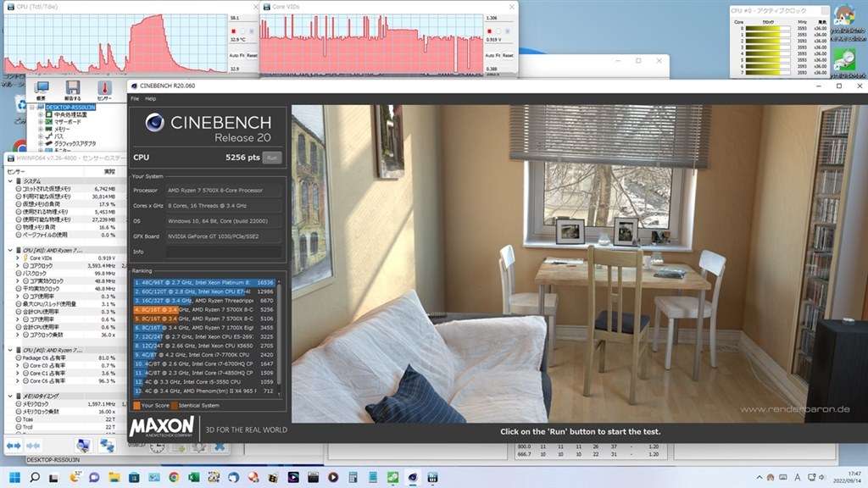The width and height of the screenshot is (868, 488).
Task: Click the Run button beside CPU score
Action: coord(272,158)
